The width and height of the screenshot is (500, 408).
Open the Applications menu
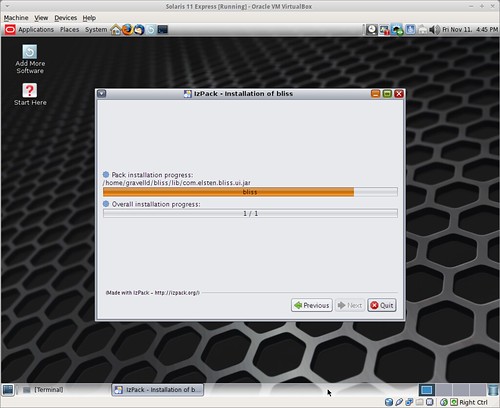click(36, 30)
